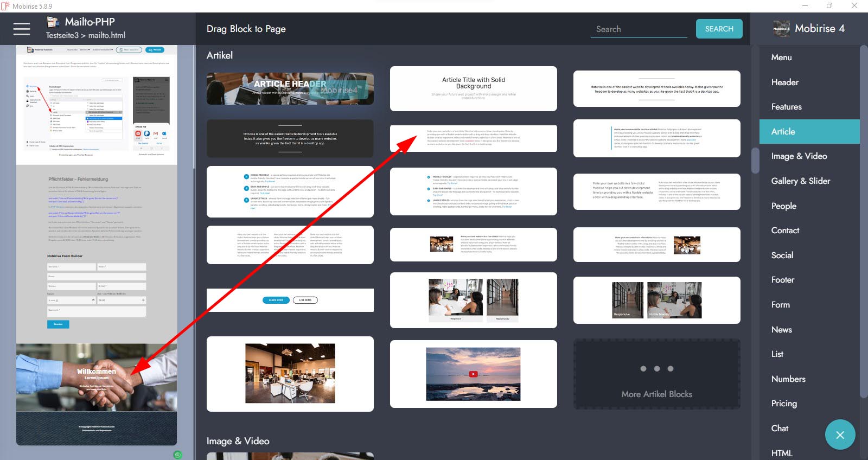Click the Testseite3 > mailto.html page path
This screenshot has width=868, height=460.
tap(85, 35)
